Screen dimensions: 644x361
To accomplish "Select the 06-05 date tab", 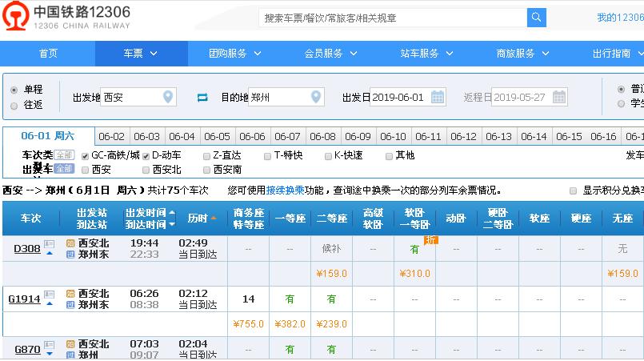I will click(218, 137).
